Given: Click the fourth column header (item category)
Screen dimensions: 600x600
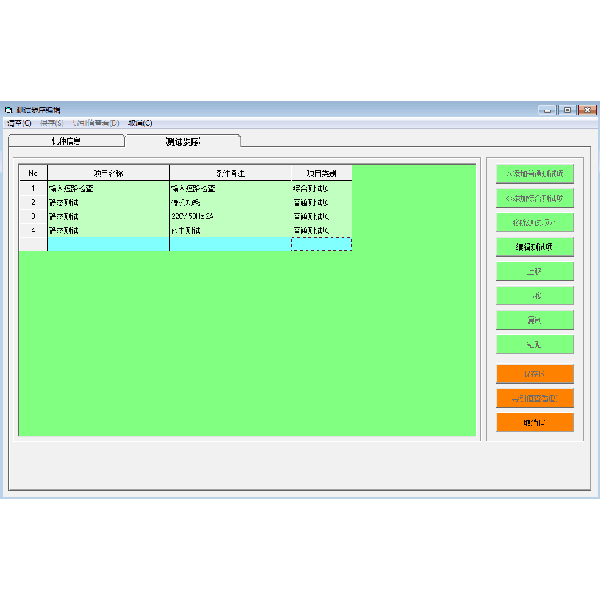Looking at the screenshot, I should [321, 173].
